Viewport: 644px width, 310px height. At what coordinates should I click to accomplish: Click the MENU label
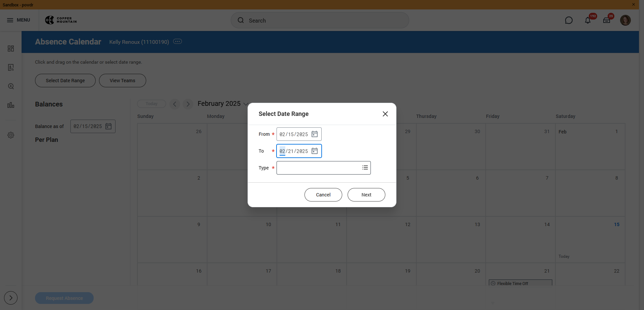(24, 20)
